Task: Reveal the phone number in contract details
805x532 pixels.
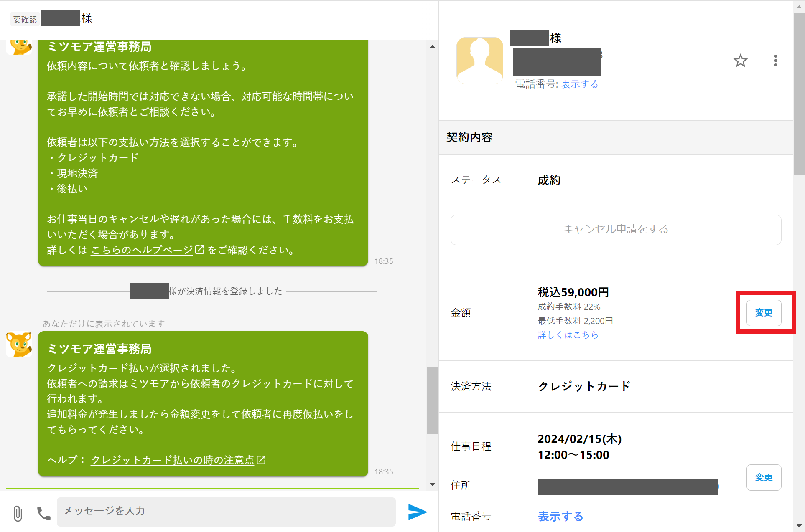Action: [560, 517]
